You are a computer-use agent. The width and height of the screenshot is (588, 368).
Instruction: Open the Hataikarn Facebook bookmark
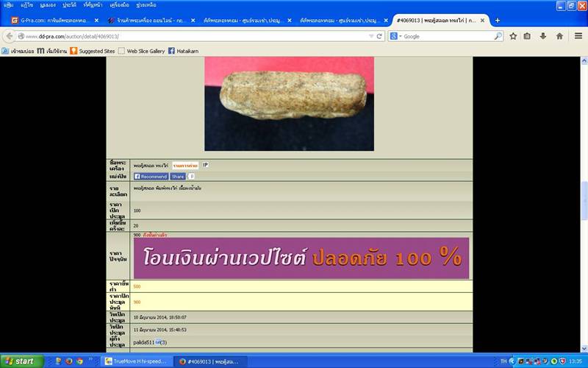[183, 51]
